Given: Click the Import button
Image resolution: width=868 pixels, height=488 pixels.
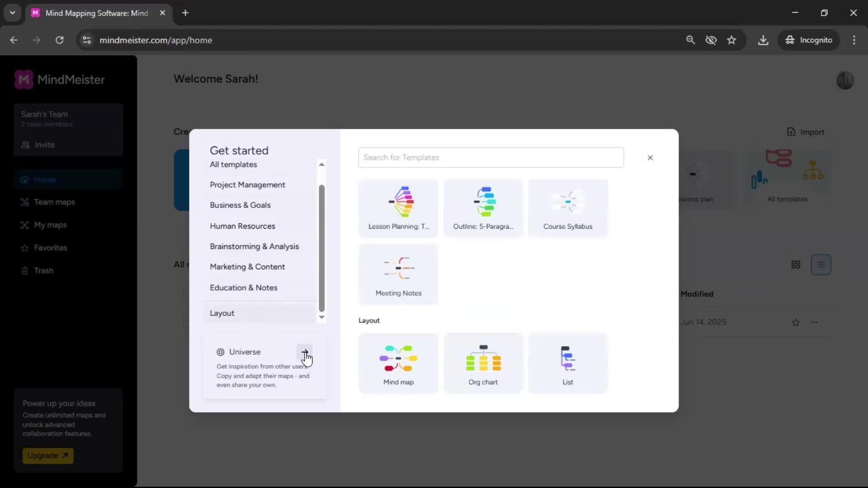Looking at the screenshot, I should coord(806,132).
